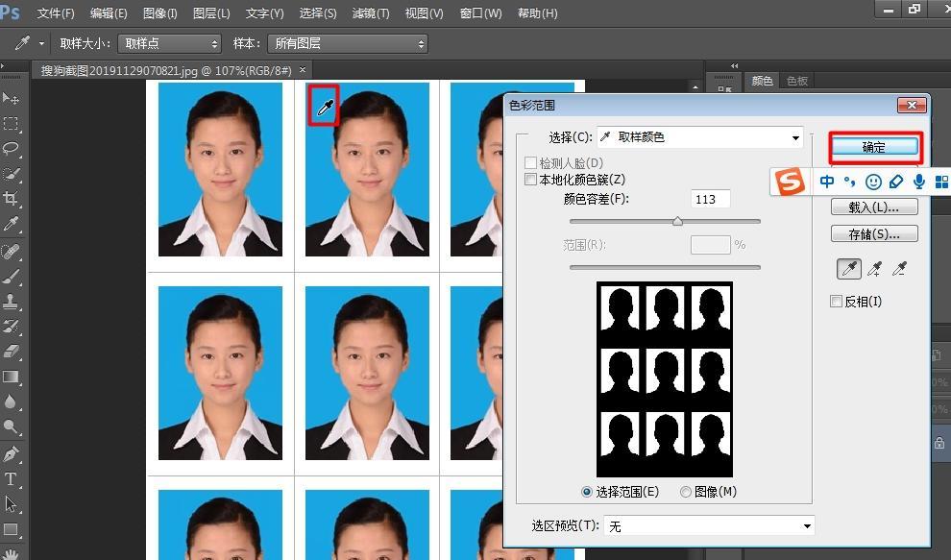This screenshot has width=951, height=560.
Task: Click the Sogou voice input microphone
Action: pos(919,182)
